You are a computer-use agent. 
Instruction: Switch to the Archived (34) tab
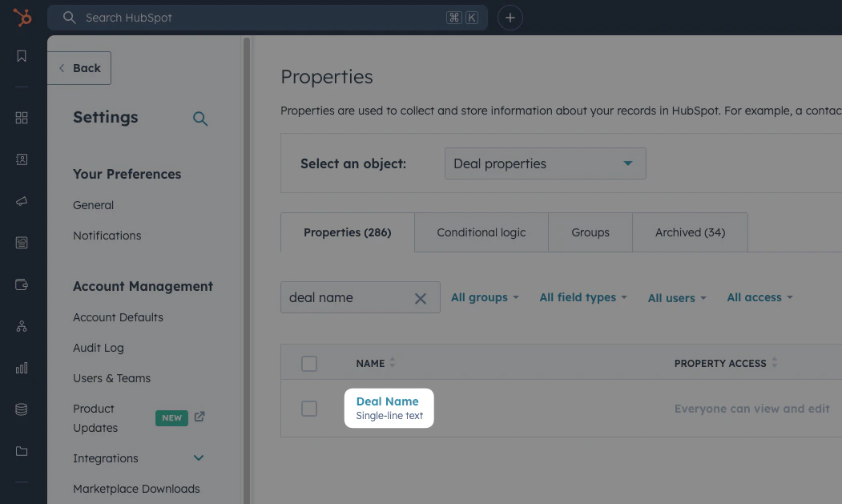coord(689,232)
